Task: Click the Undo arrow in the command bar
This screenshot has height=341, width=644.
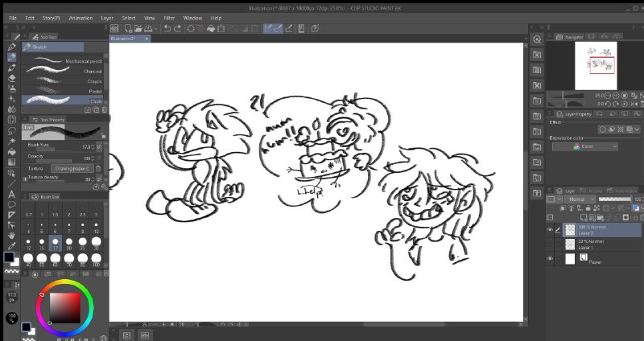Action: (167, 28)
